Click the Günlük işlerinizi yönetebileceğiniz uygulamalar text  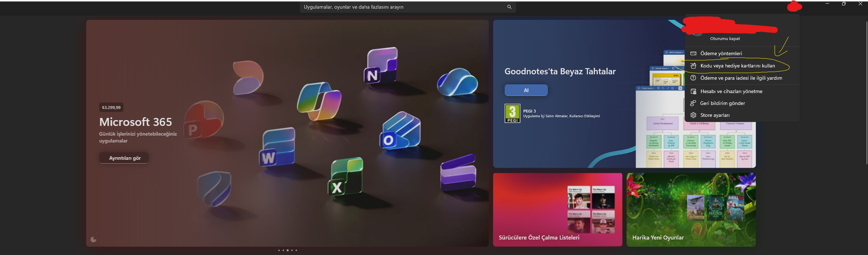click(x=138, y=137)
